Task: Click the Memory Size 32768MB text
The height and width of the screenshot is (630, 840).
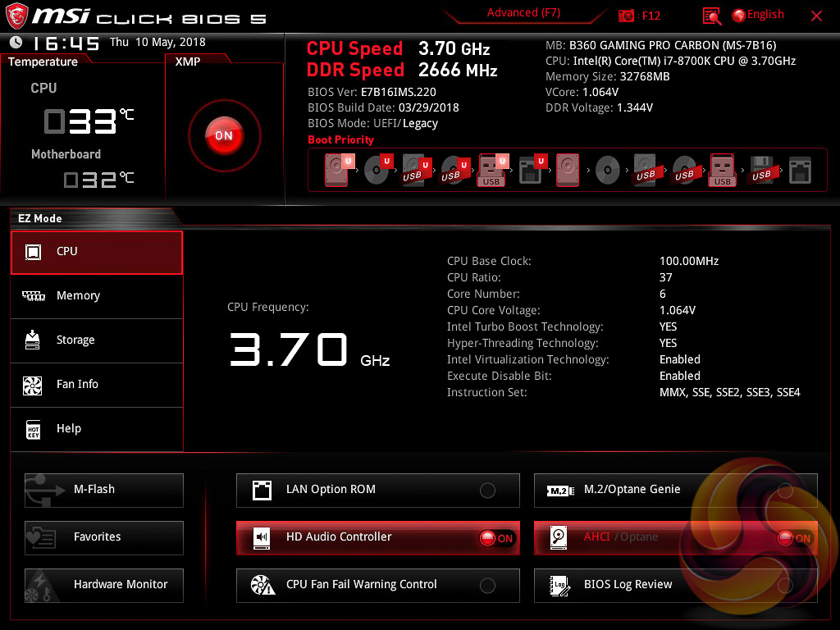Action: click(608, 76)
